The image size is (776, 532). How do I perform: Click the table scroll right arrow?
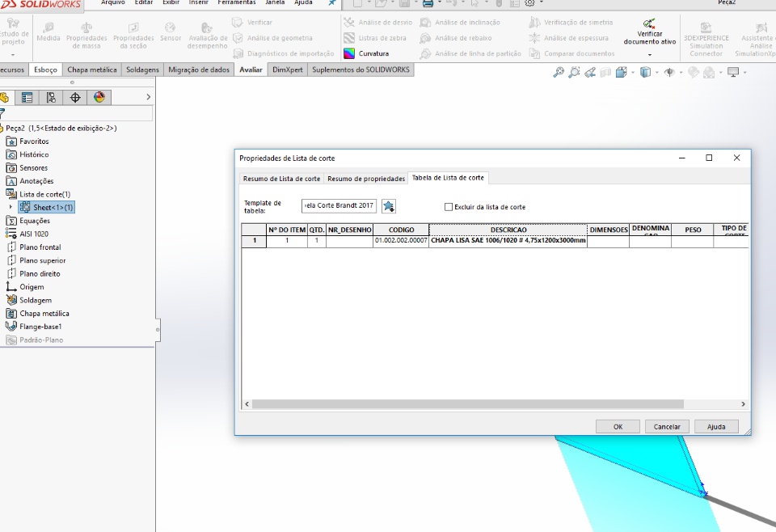[x=744, y=404]
